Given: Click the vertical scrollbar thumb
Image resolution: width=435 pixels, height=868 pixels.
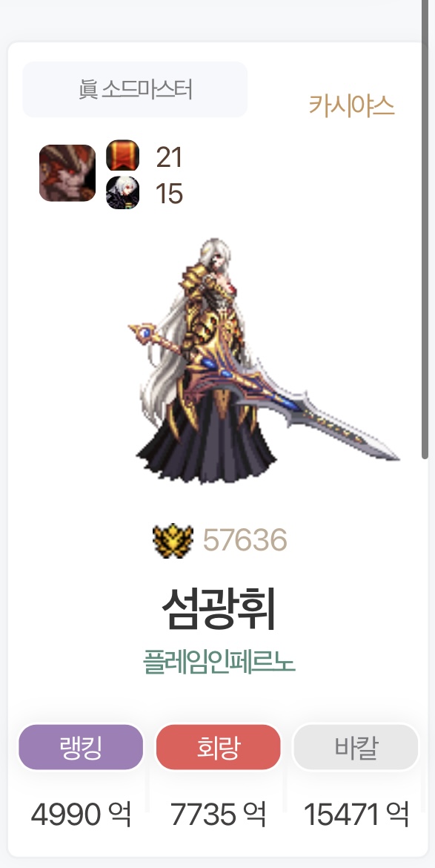Looking at the screenshot, I should 425,229.
